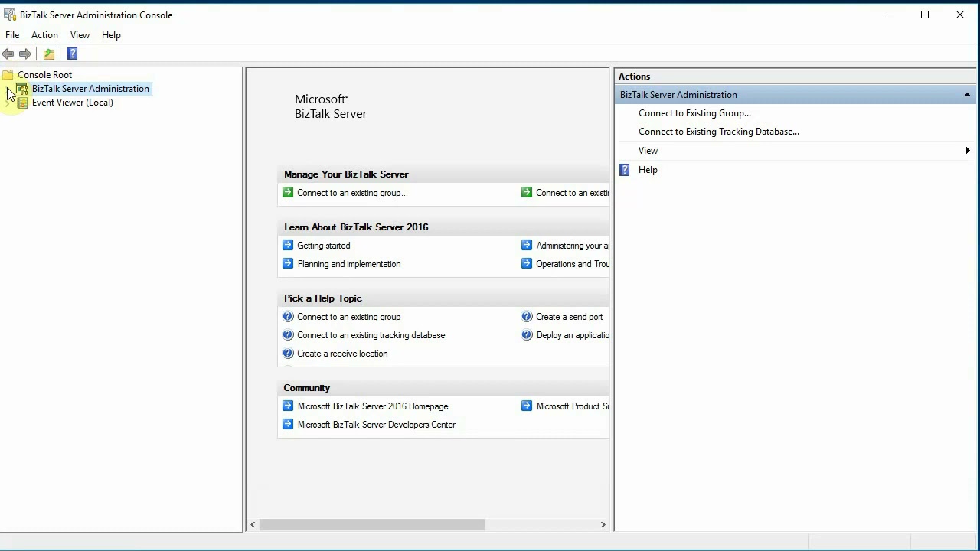Click the green arrow icon beside Connect to an existin... on the right
Screen dimensions: 980x551
click(x=527, y=193)
